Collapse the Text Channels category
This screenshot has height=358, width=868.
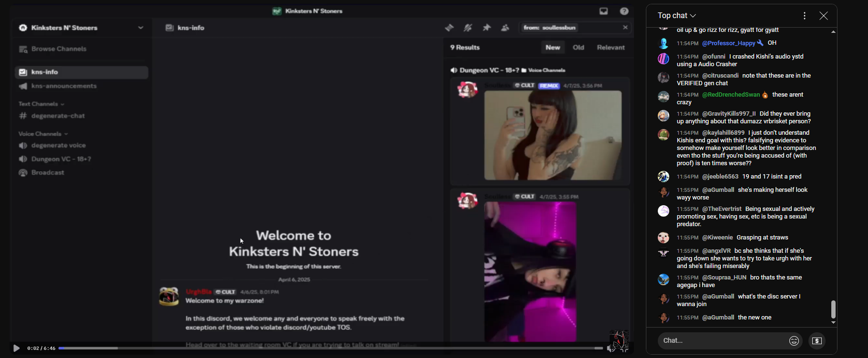pyautogui.click(x=41, y=104)
